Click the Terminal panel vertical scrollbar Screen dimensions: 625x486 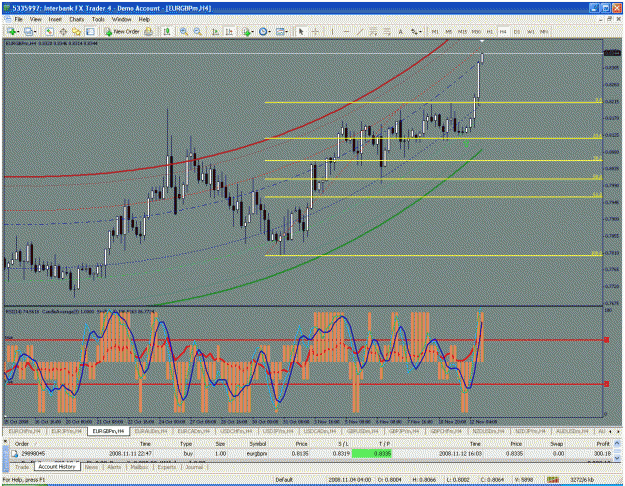[617, 451]
